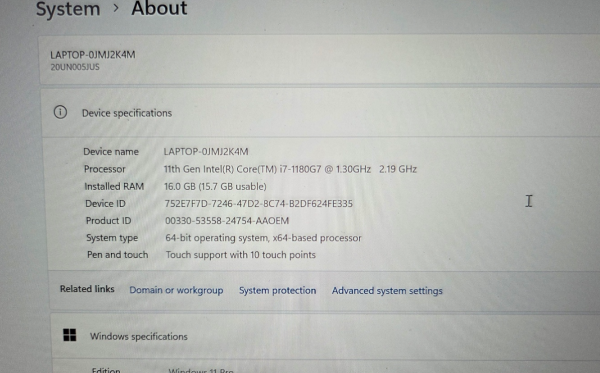Click the Related links label
Screen dimensions: 600x373
coord(87,289)
